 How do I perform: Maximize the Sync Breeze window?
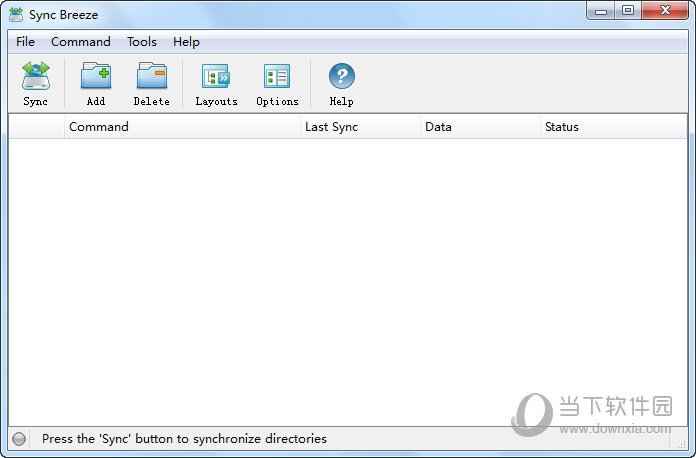point(628,11)
